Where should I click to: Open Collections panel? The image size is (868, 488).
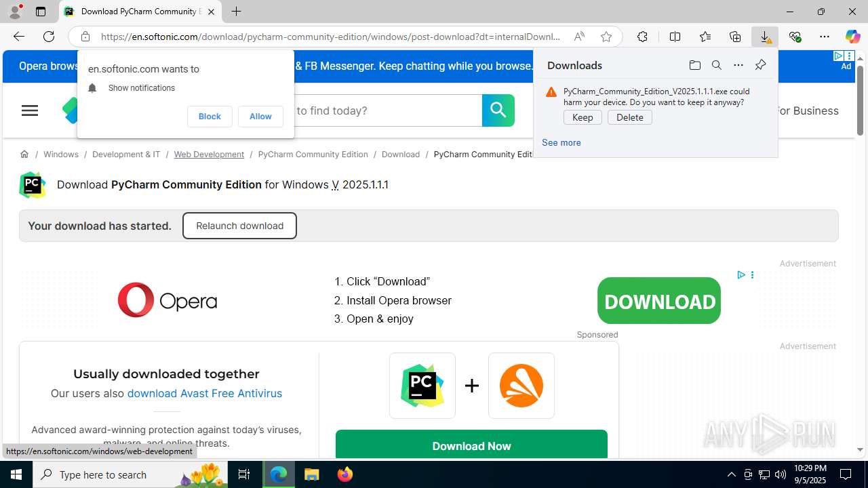[x=735, y=37]
